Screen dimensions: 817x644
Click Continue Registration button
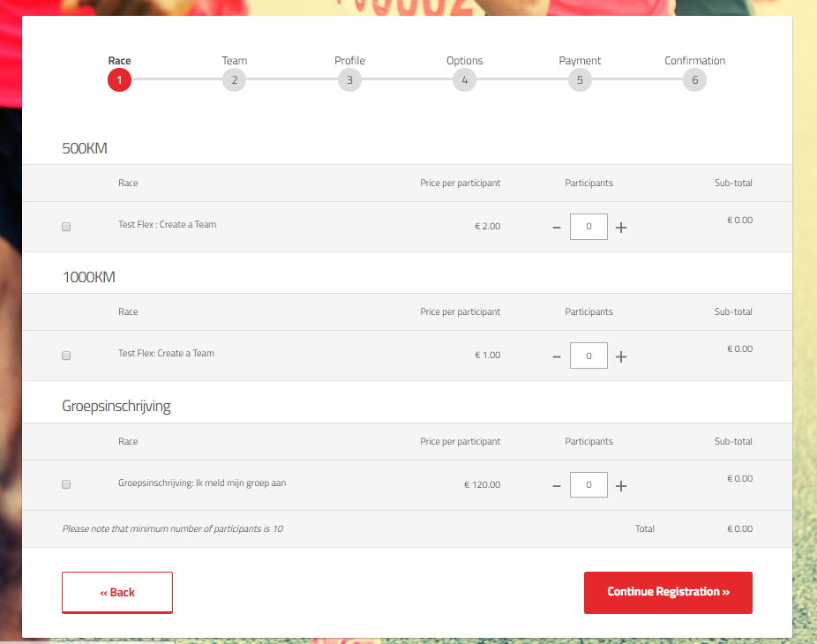[668, 593]
